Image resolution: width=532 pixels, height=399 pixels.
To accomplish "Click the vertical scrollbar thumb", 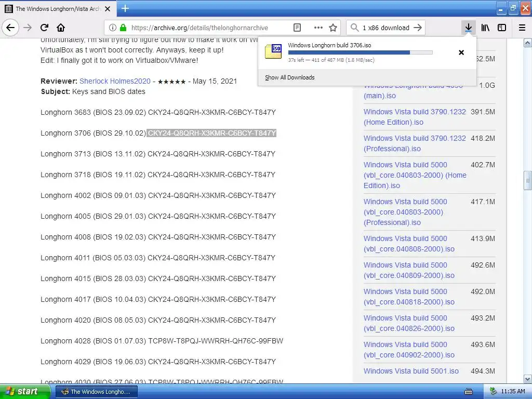I will click(x=527, y=180).
